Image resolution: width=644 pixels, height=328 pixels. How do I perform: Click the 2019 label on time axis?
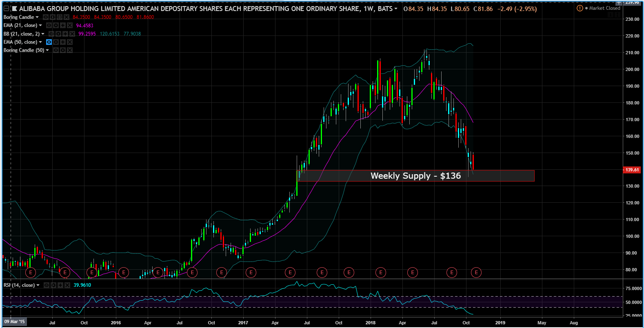point(500,323)
